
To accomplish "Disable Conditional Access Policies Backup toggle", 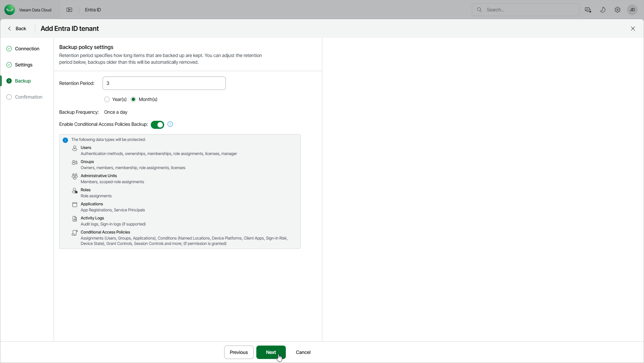I will (157, 125).
